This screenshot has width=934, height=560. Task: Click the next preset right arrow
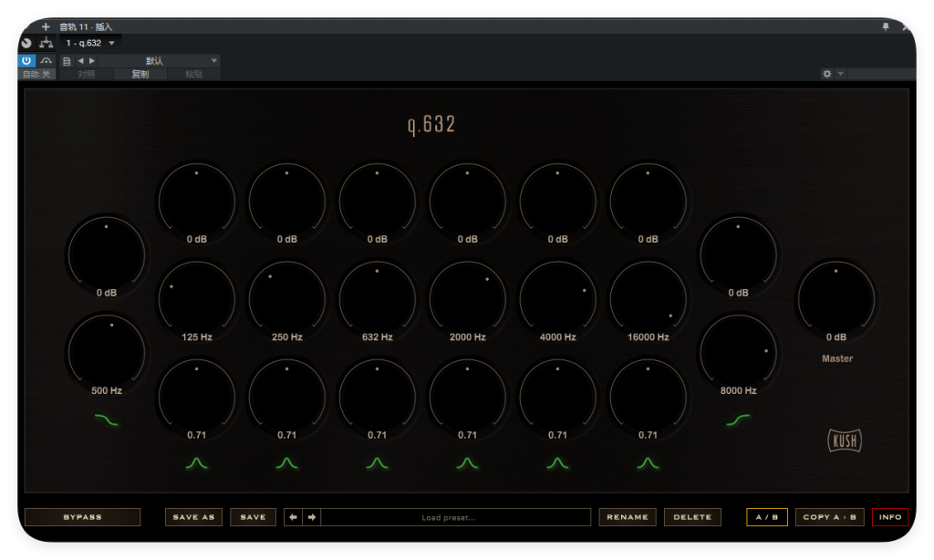pyautogui.click(x=312, y=517)
